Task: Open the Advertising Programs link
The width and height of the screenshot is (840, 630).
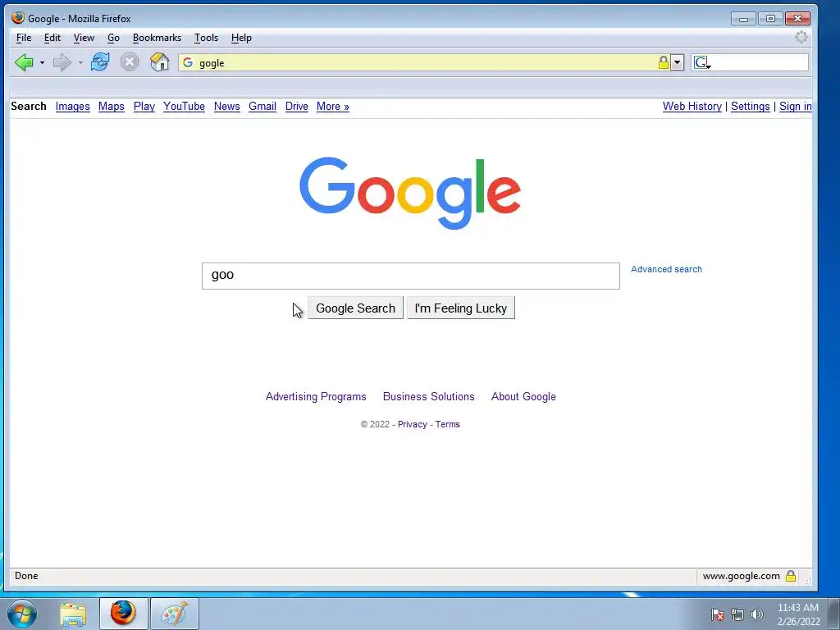Action: pyautogui.click(x=316, y=397)
